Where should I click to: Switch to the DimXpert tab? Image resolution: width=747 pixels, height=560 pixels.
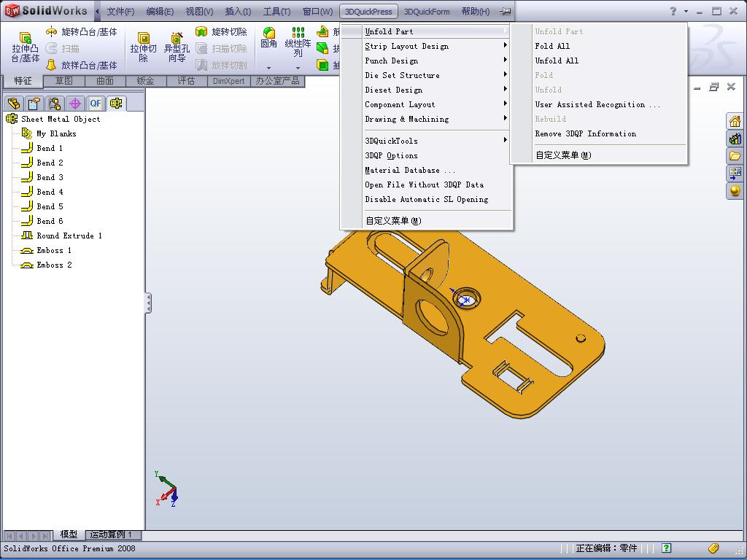coord(228,81)
